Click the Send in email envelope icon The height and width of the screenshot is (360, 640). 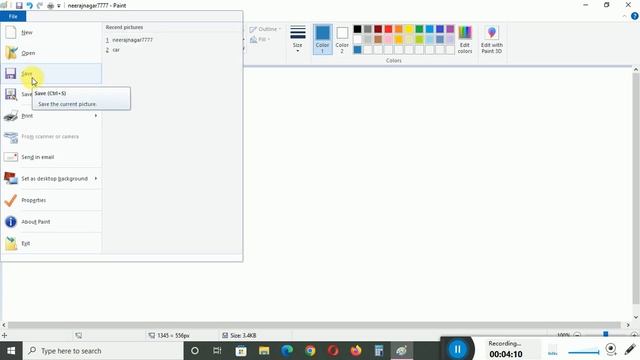tap(11, 157)
